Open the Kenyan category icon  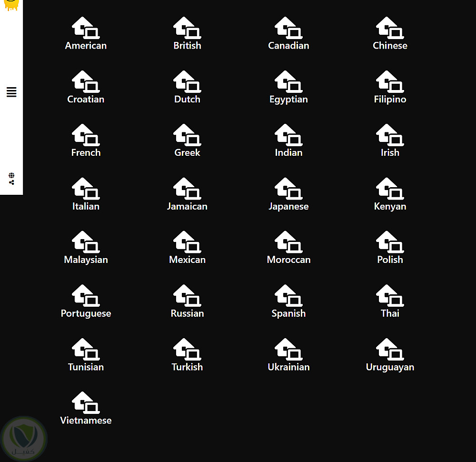coord(390,189)
